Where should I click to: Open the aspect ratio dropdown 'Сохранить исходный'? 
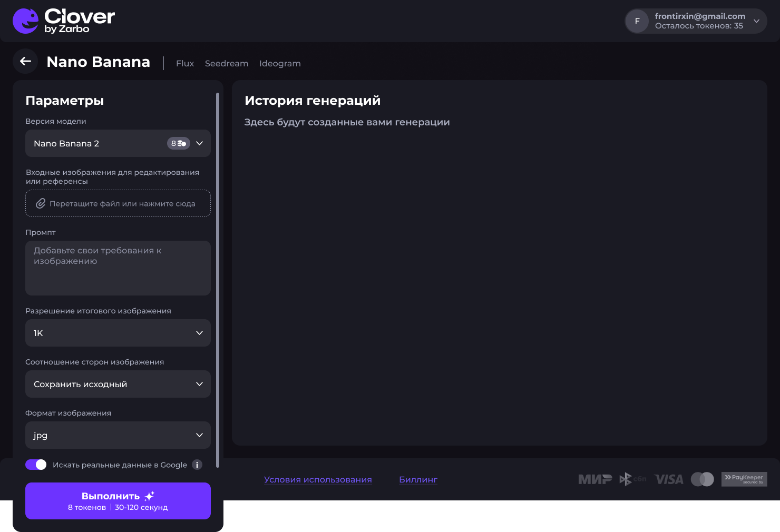118,384
